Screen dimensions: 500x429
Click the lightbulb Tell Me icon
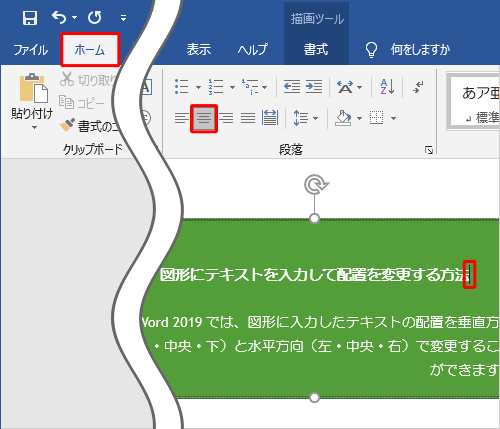pyautogui.click(x=371, y=50)
